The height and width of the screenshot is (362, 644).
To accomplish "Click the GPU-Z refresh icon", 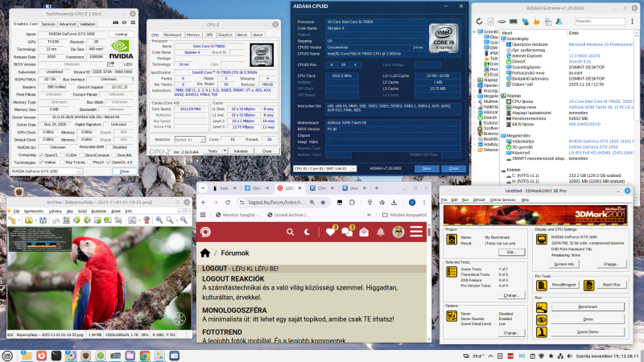I will click(124, 23).
